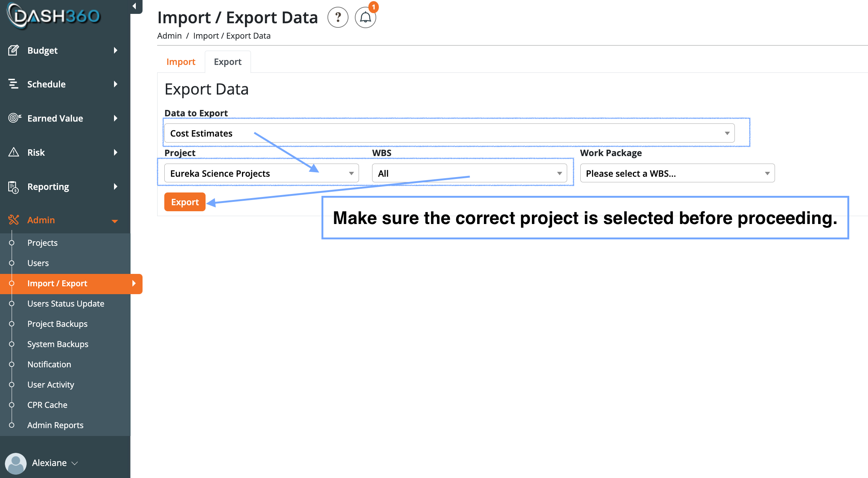Collapse the Admin menu section
This screenshot has height=478, width=868.
tap(115, 221)
